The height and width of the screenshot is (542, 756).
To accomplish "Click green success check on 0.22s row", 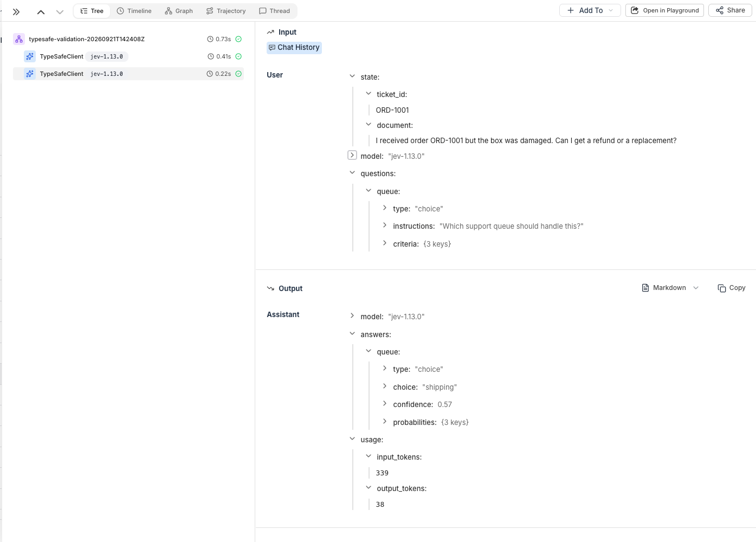I will (238, 74).
